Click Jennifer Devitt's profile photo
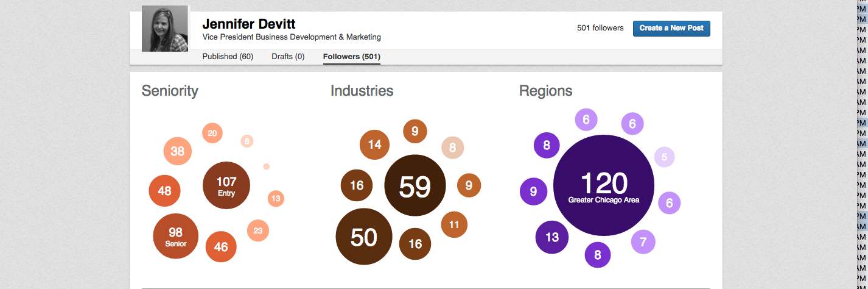 coord(164,29)
